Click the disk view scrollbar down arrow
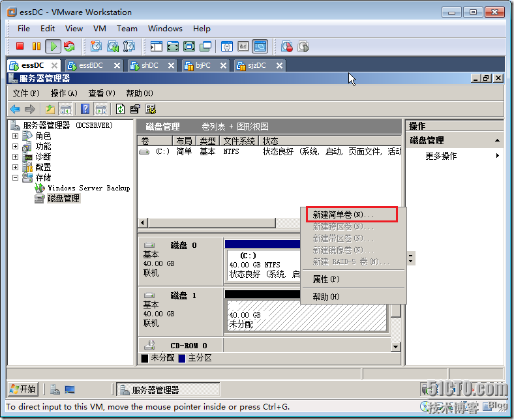 pyautogui.click(x=396, y=346)
